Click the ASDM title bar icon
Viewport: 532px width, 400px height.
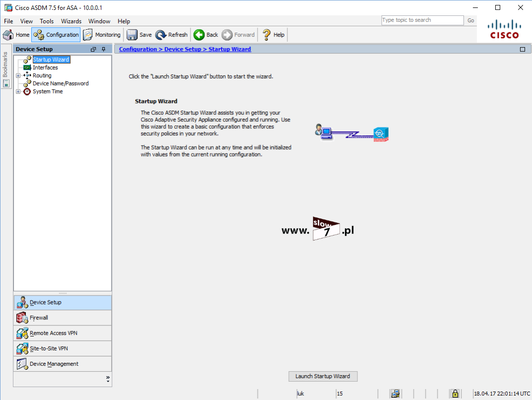[x=8, y=7]
